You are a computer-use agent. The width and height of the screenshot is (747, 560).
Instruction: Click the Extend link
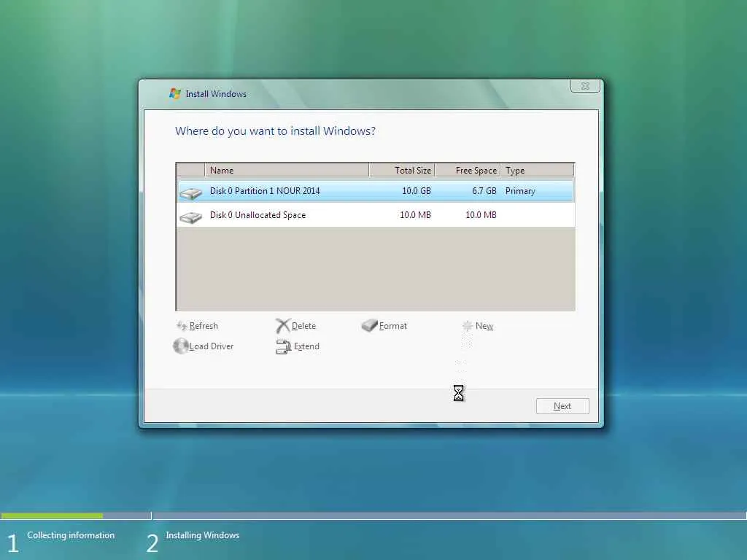[306, 346]
